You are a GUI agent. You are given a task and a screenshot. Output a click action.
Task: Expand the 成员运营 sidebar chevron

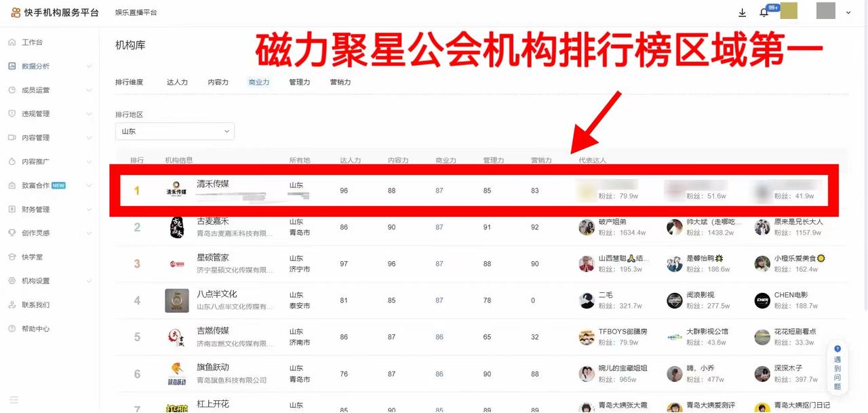pos(90,90)
